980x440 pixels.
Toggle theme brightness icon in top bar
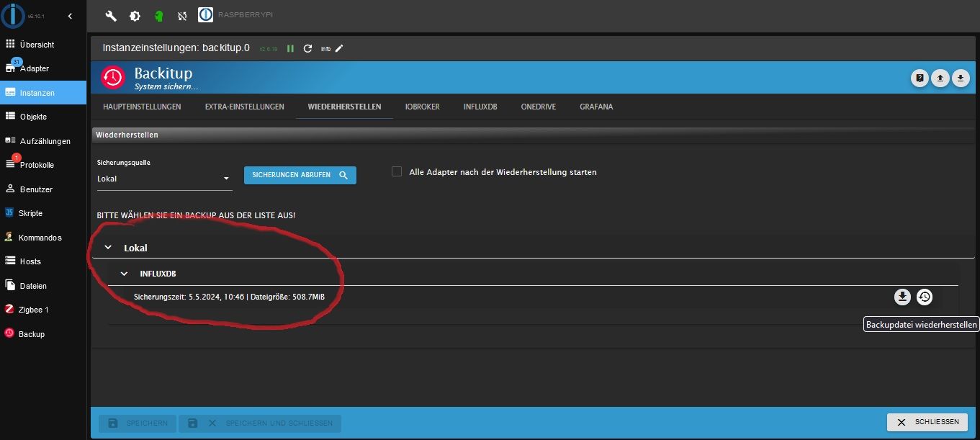[x=135, y=15]
